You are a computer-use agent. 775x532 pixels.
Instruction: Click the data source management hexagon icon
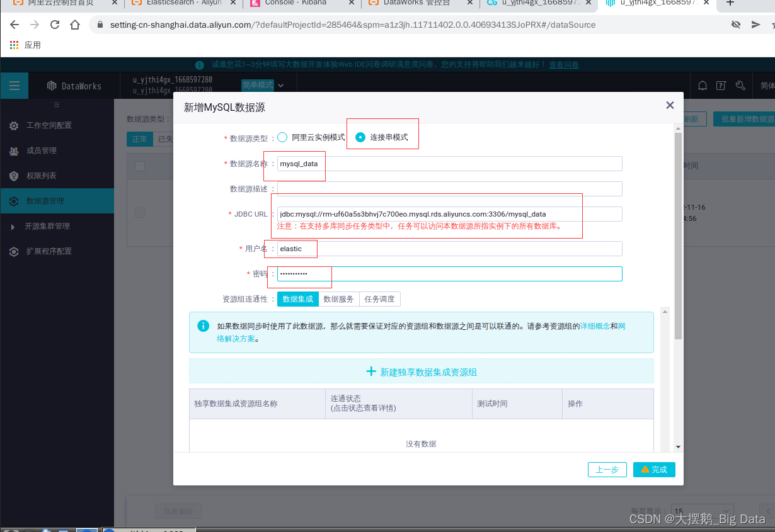pos(14,201)
